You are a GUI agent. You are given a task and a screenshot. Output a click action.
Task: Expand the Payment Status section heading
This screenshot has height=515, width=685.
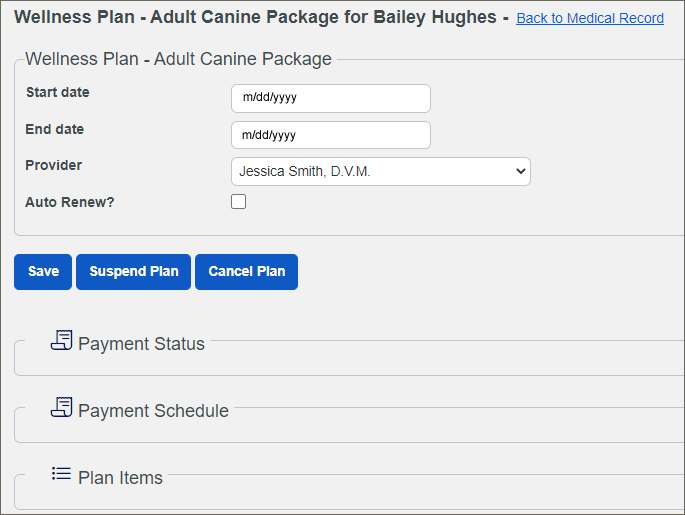point(141,344)
